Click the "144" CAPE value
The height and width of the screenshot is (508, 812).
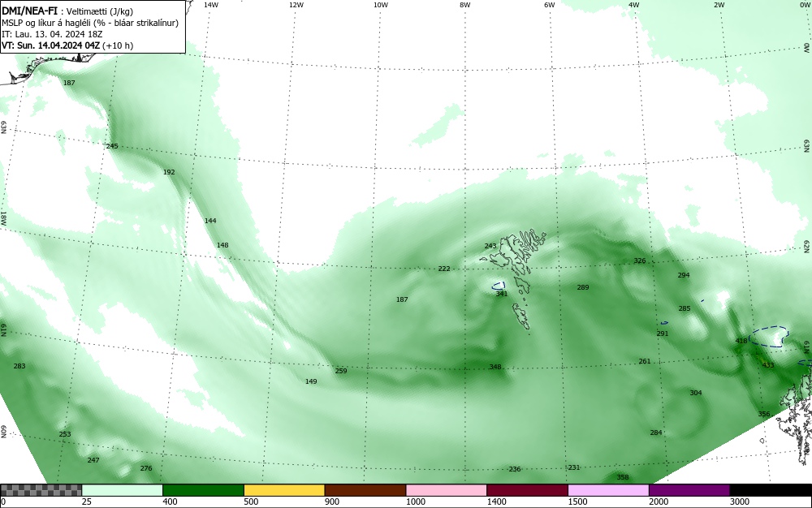coord(210,221)
